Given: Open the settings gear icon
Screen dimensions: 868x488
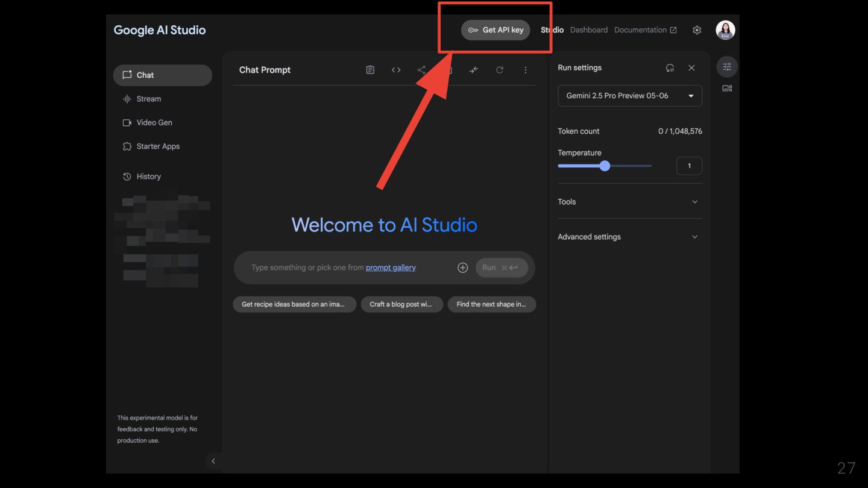Looking at the screenshot, I should 697,30.
